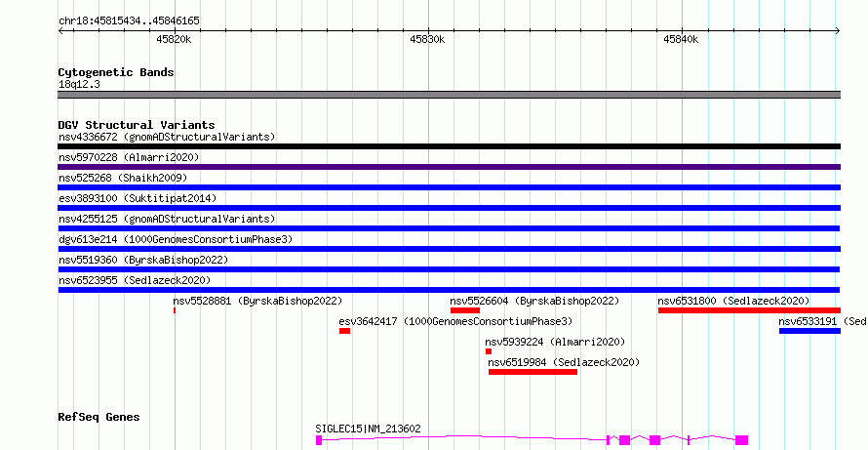868x450 pixels.
Task: Open the nsv4255125 (gnomADStructuralVariants) label
Action: (x=167, y=219)
